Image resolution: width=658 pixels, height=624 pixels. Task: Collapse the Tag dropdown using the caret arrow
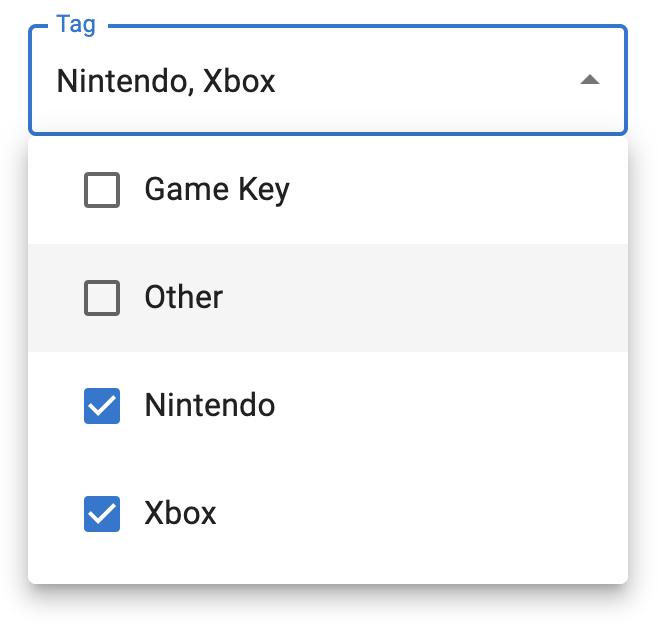(x=590, y=81)
